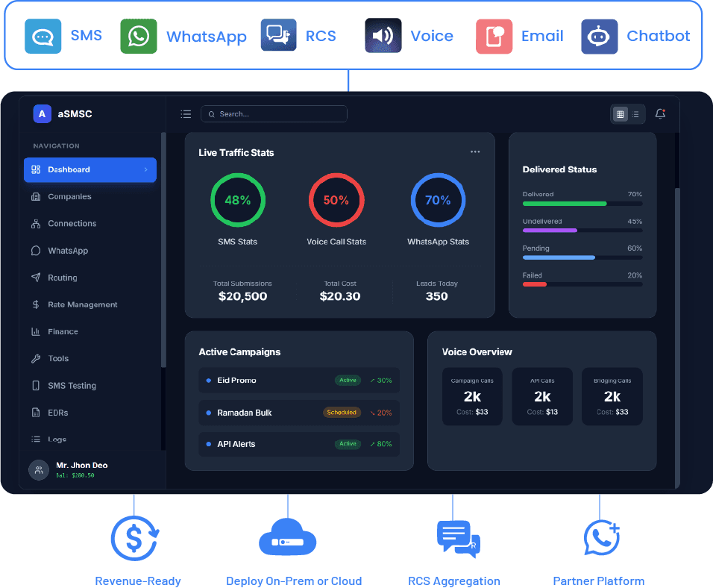Click the Voice speaker icon

coord(383,36)
